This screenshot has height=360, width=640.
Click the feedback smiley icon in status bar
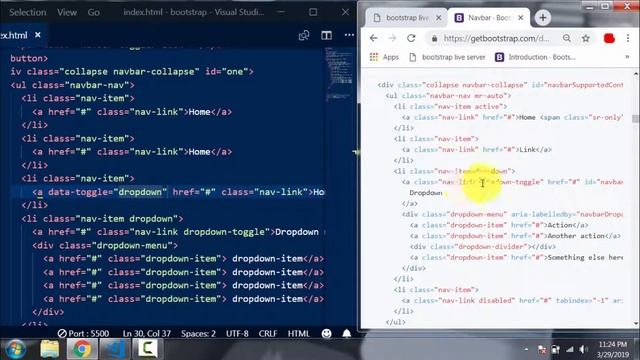point(326,333)
